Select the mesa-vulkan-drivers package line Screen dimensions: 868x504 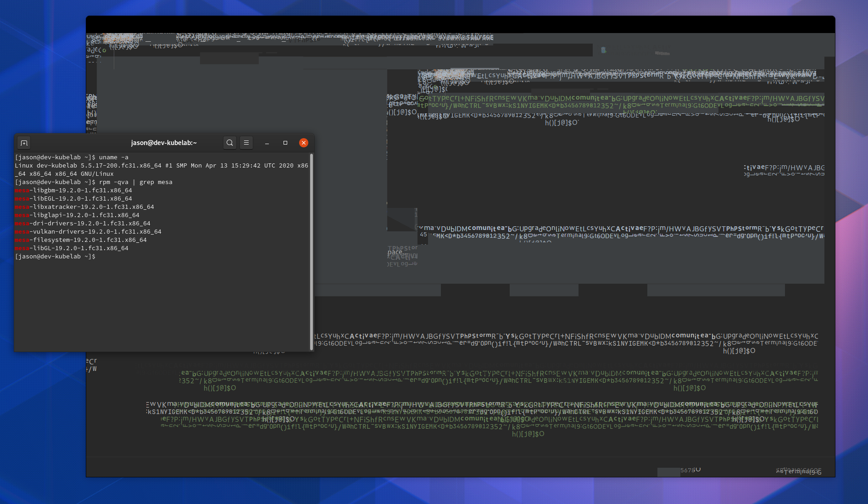click(87, 231)
